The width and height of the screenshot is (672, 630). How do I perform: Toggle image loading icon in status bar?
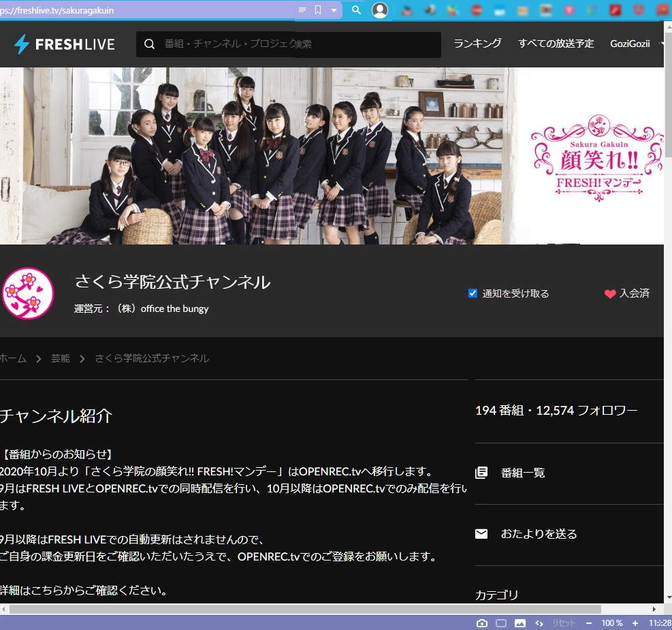pyautogui.click(x=520, y=623)
